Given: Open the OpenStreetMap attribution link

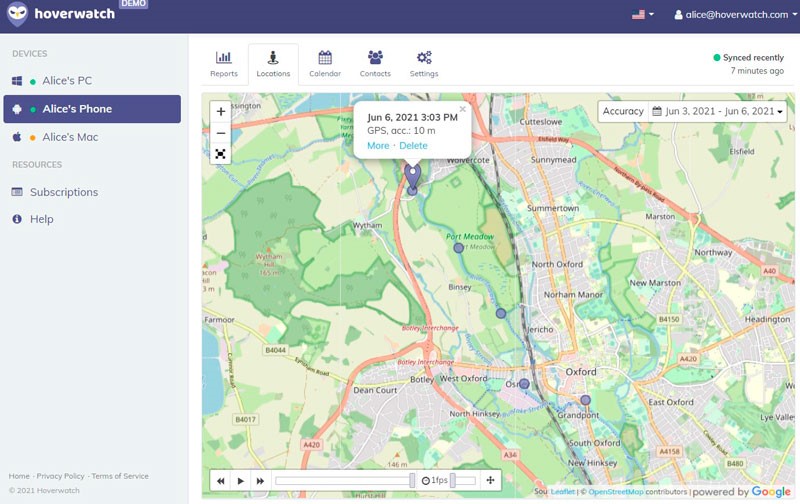Looking at the screenshot, I should [x=616, y=492].
